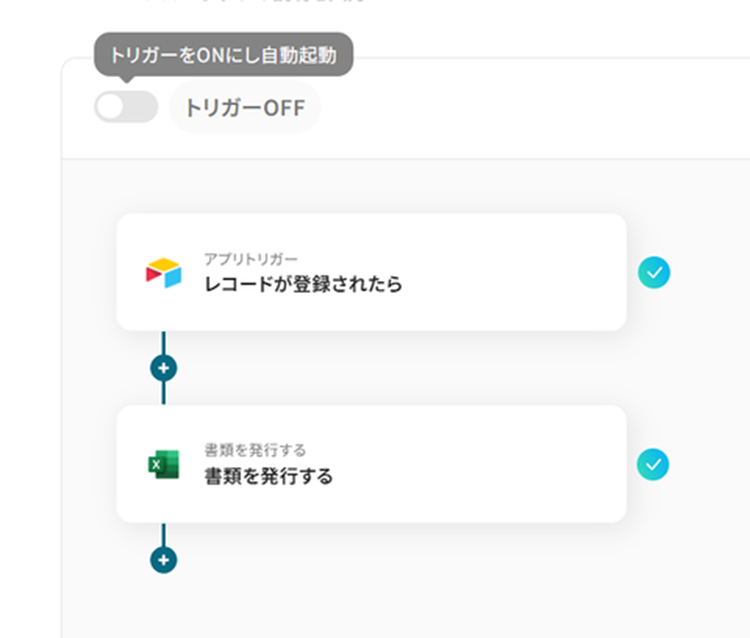The width and height of the screenshot is (750, 638).
Task: Open the レコードが登録されたら trigger title
Action: [303, 284]
